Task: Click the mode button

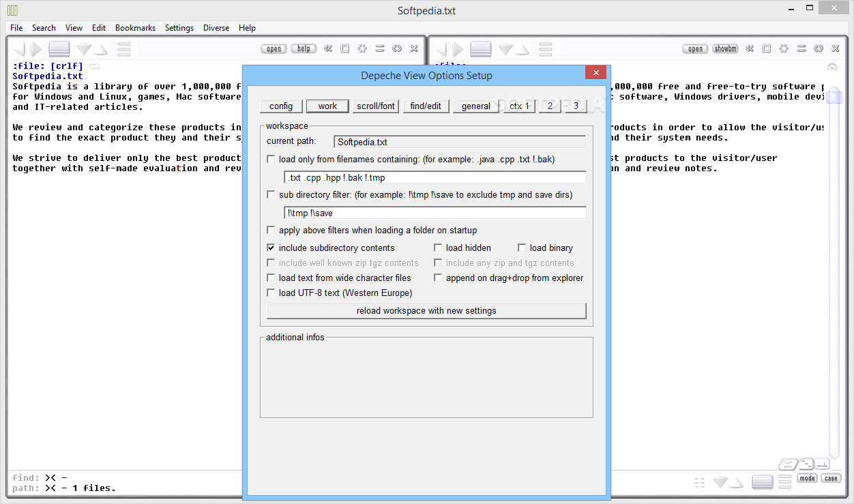Action: (807, 478)
